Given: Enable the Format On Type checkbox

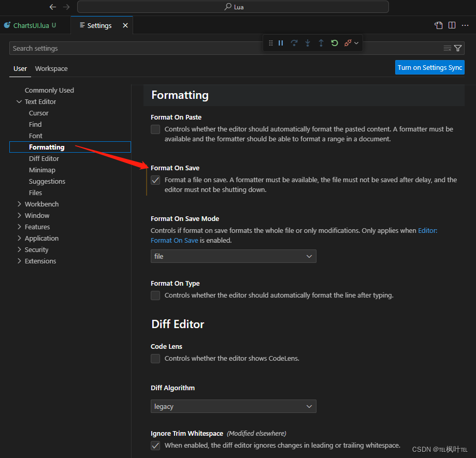Looking at the screenshot, I should tap(155, 296).
